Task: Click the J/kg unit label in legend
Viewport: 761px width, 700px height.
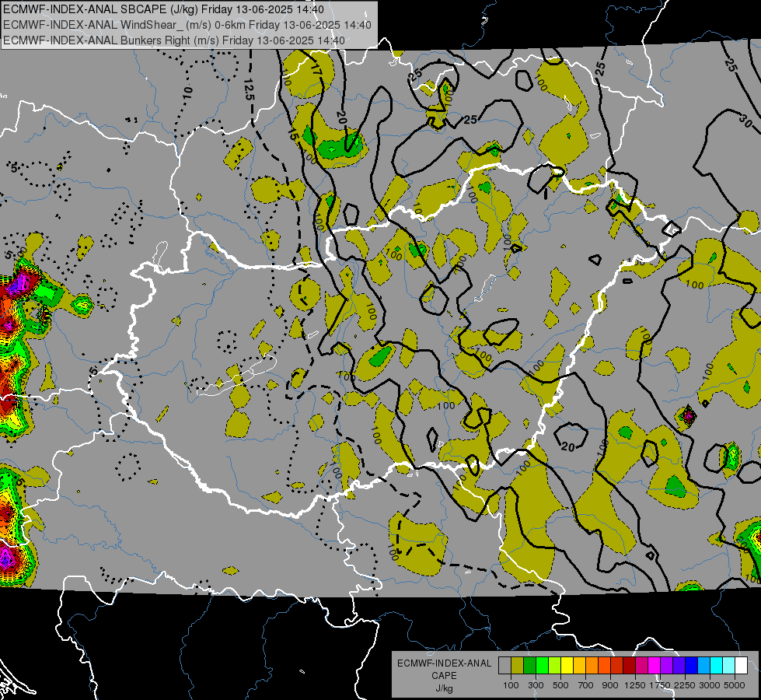Action: pyautogui.click(x=444, y=688)
